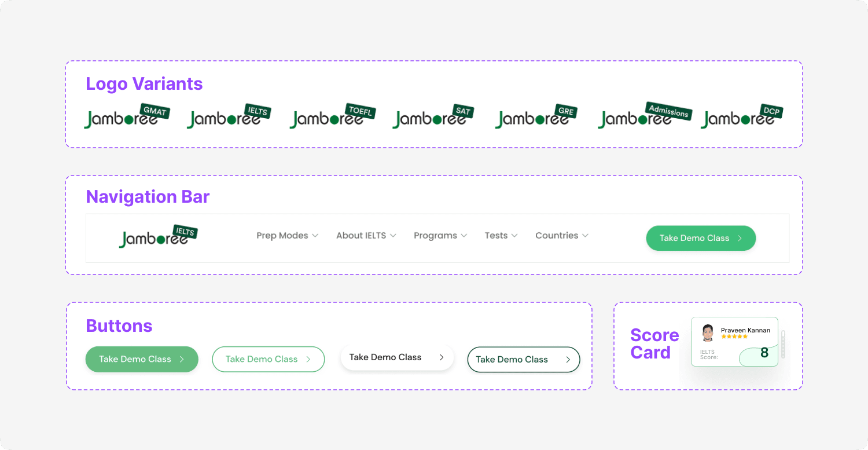Click the arrow on the light green outlined button
The height and width of the screenshot is (450, 868).
pos(308,359)
